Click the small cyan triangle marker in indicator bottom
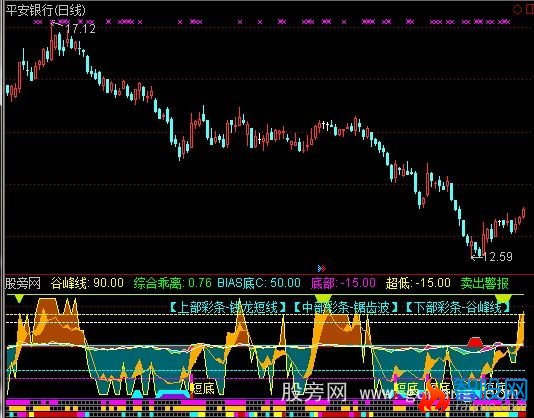The image size is (534, 418). click(x=137, y=394)
